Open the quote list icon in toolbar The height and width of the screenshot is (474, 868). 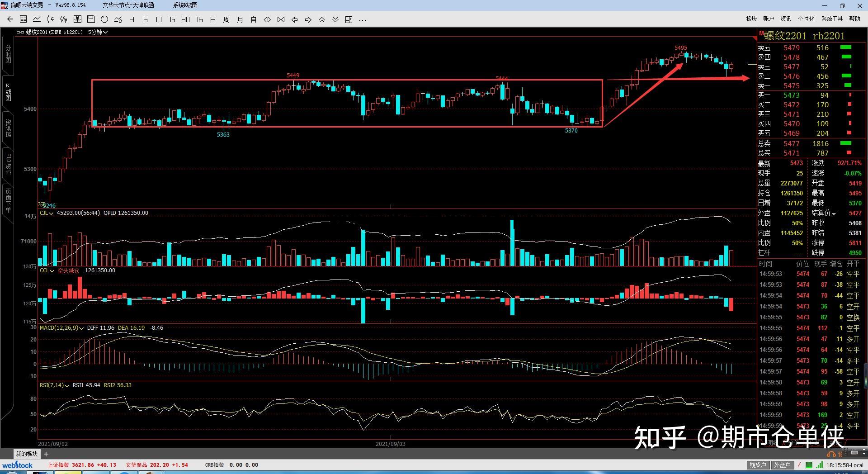(24, 19)
